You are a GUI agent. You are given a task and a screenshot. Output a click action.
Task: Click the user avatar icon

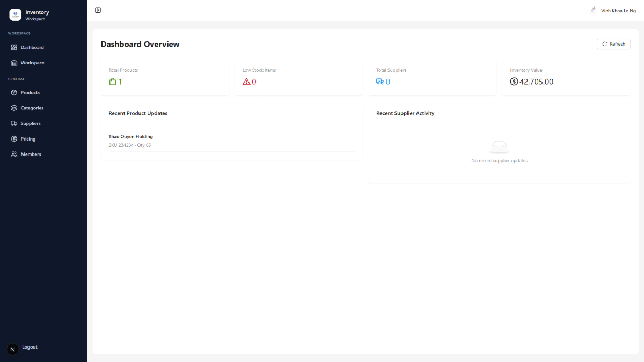coord(593,10)
